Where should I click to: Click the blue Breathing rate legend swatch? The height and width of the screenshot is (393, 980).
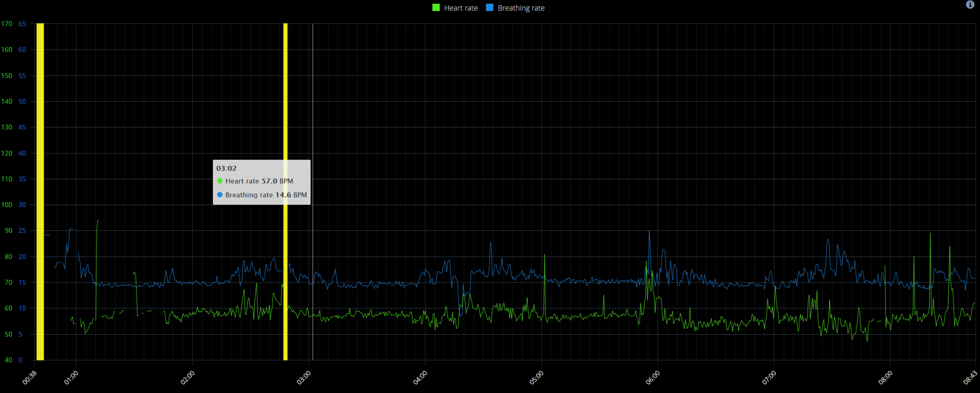click(x=490, y=8)
